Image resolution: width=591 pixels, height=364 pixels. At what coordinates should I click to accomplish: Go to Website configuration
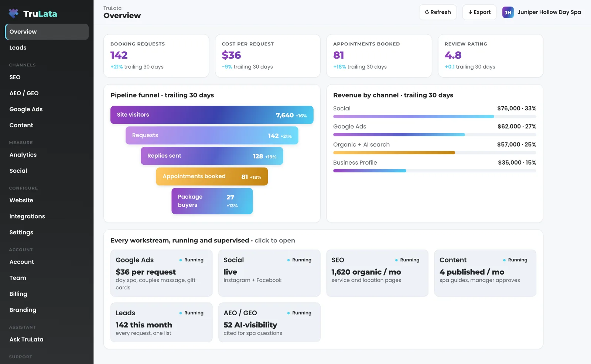coord(47,200)
